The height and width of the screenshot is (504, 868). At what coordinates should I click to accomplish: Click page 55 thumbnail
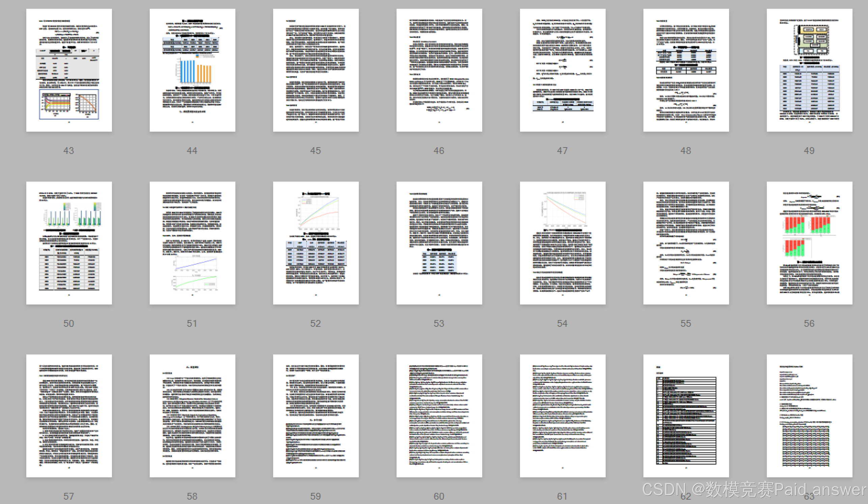[x=686, y=243]
